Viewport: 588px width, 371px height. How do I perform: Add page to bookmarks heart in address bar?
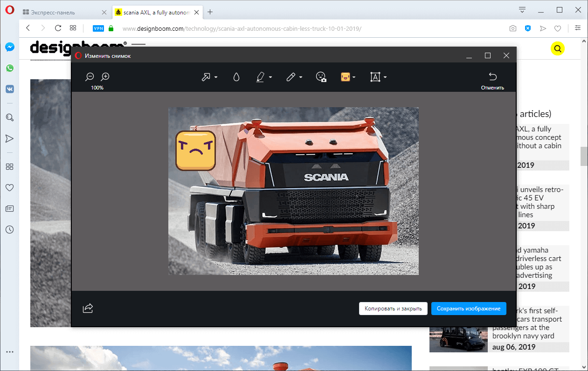tap(558, 28)
